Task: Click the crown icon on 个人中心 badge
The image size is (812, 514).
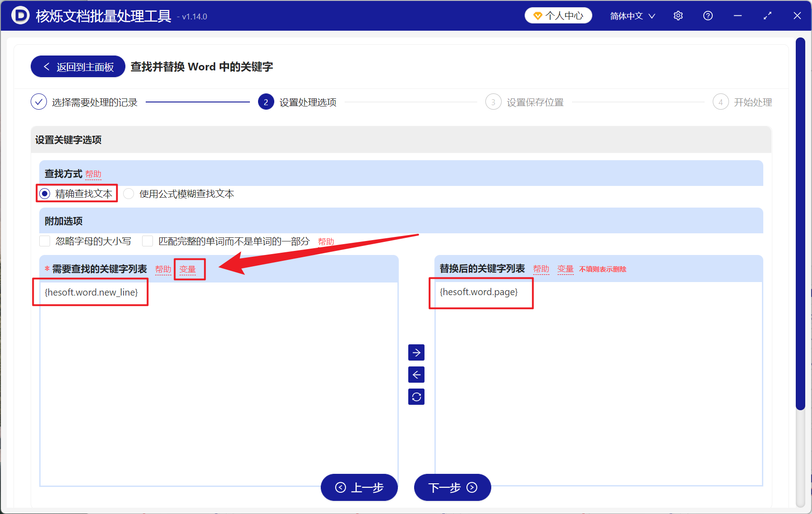Action: coord(538,15)
